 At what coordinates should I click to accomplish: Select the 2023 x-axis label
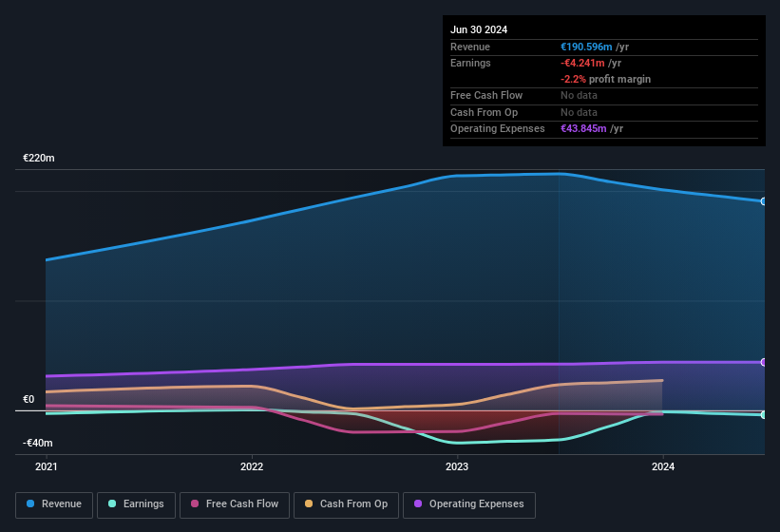[x=457, y=466]
